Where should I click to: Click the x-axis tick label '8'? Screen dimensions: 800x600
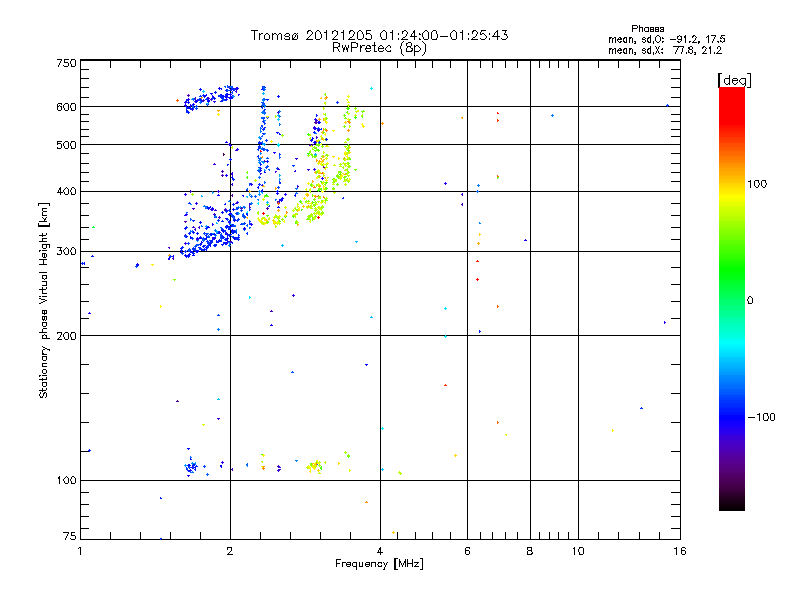(530, 551)
